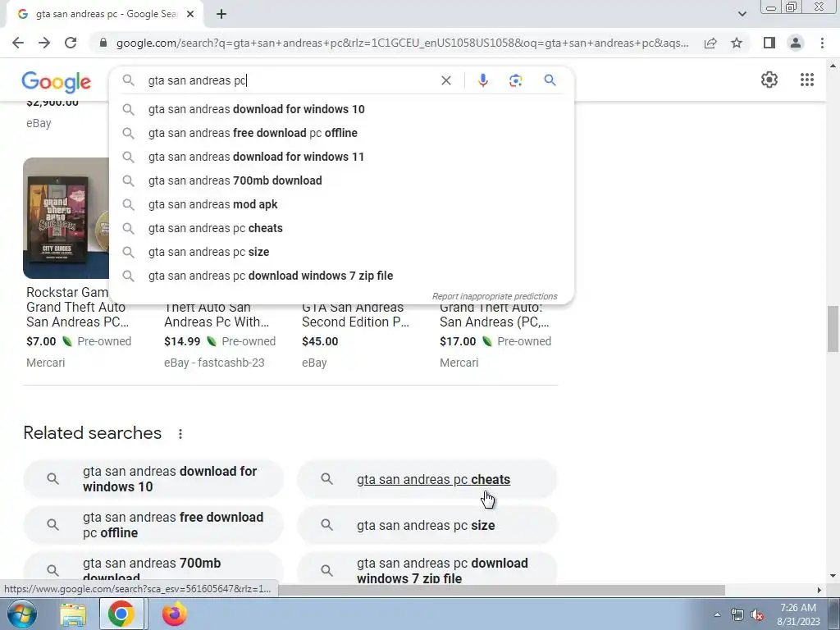Go to Google home via the logo
Viewport: 840px width, 630px height.
pos(57,82)
